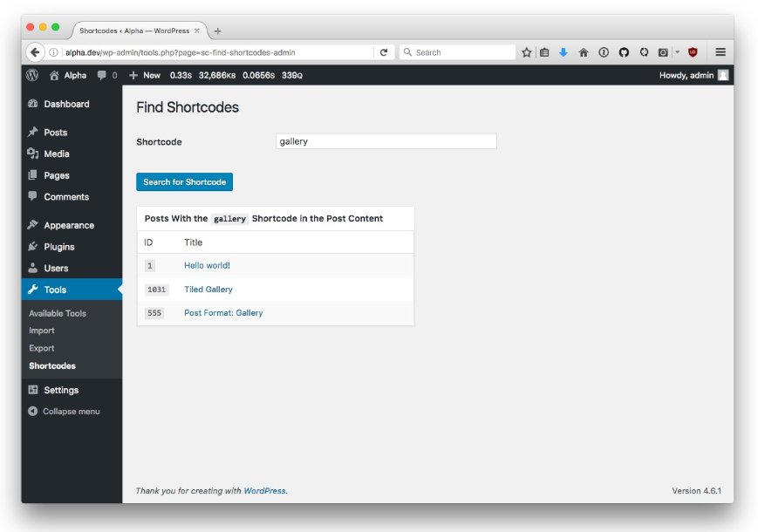
Task: Click the circular sync extension icon
Action: [644, 52]
